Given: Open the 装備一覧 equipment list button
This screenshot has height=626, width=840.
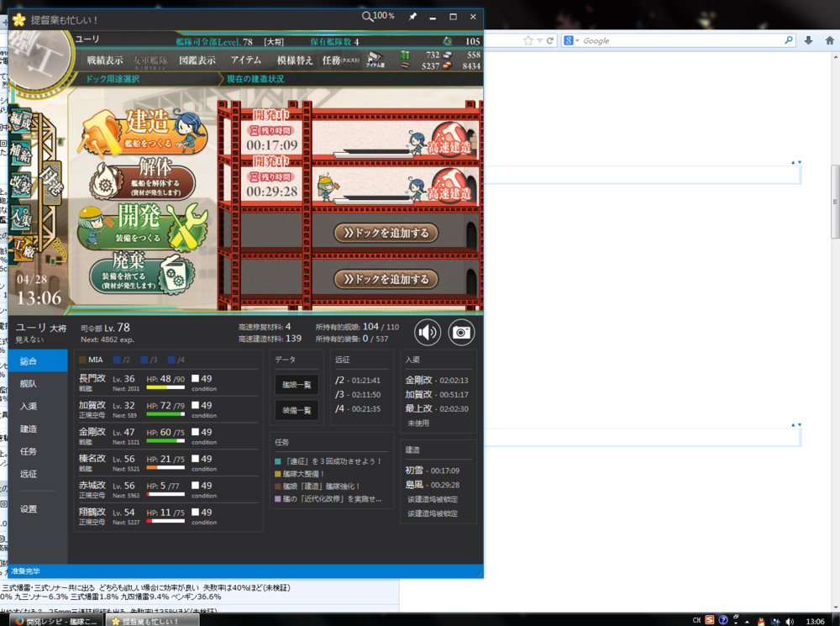Looking at the screenshot, I should tap(297, 411).
